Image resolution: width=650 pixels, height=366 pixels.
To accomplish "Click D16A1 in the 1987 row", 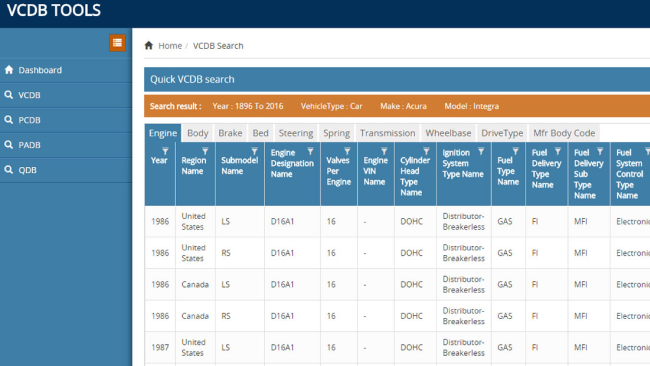I will pos(282,347).
